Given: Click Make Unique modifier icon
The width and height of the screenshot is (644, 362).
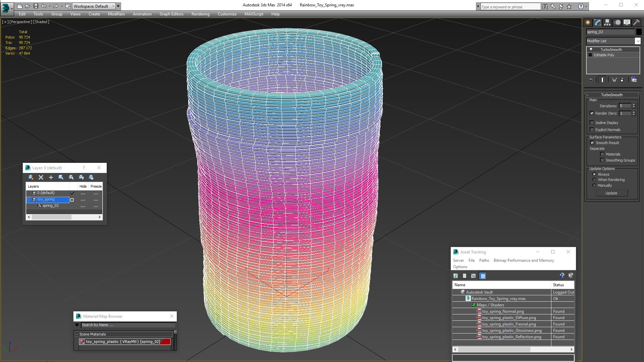Looking at the screenshot, I should [x=614, y=80].
